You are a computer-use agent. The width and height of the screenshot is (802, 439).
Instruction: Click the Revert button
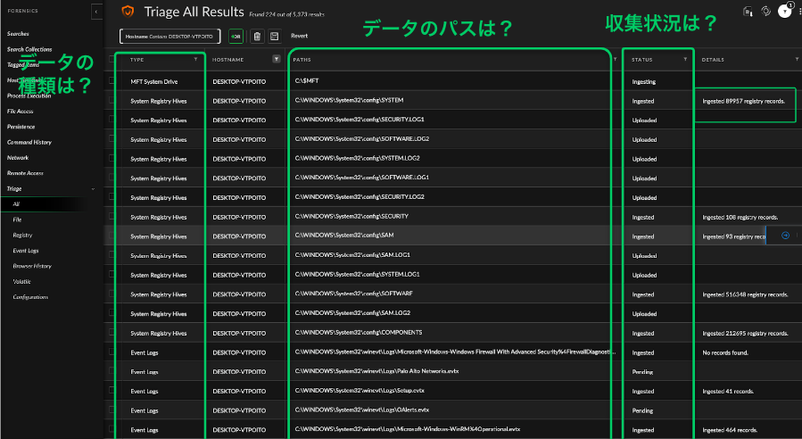(299, 36)
